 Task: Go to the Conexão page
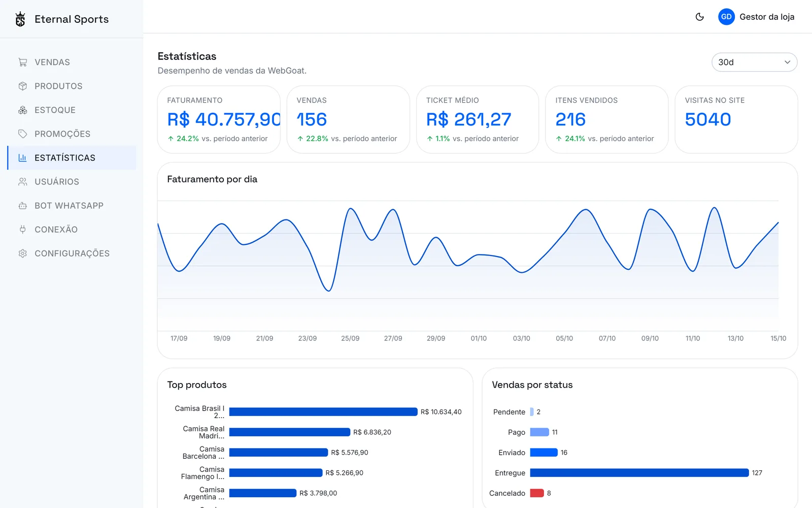[x=72, y=230]
